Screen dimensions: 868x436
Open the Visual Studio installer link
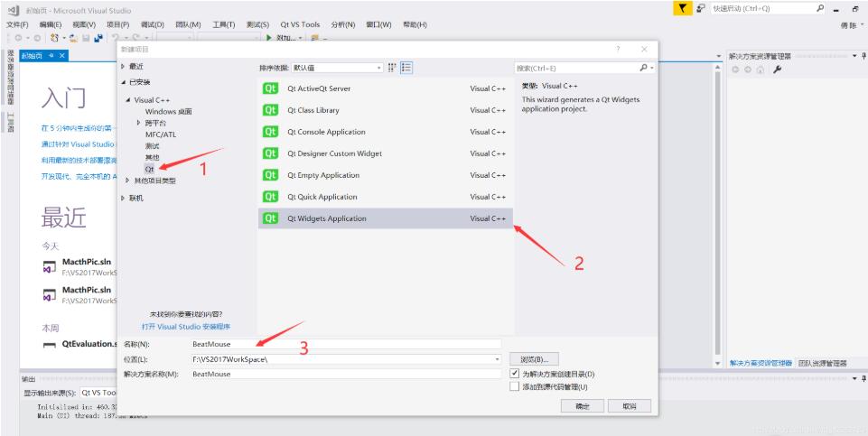[186, 327]
